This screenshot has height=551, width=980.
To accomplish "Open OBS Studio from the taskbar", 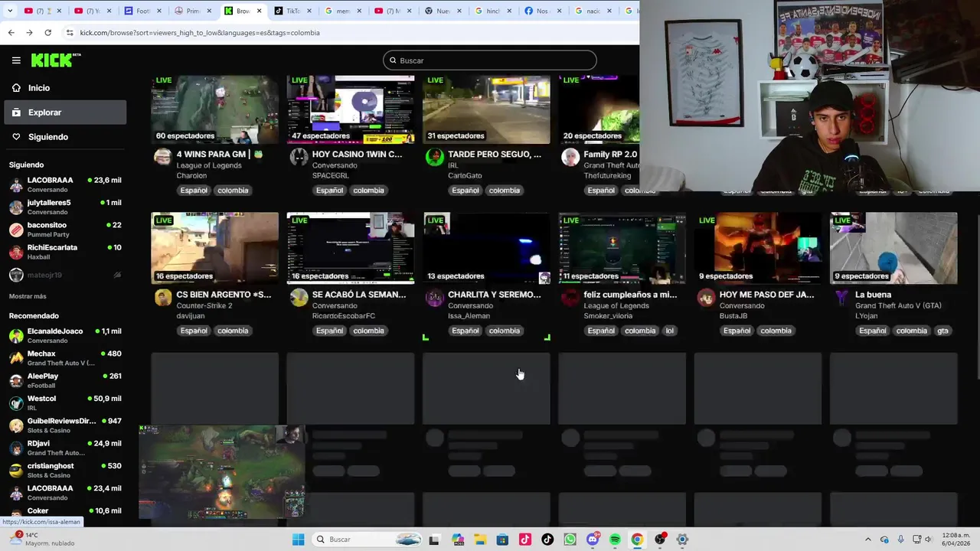I will click(x=660, y=540).
